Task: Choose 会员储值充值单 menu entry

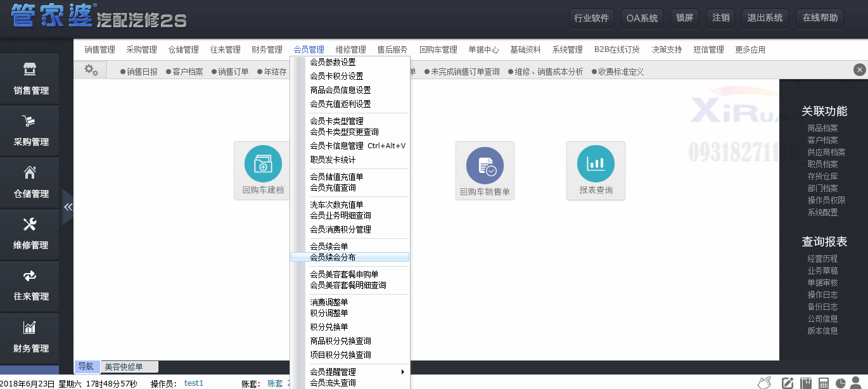Action: [336, 177]
